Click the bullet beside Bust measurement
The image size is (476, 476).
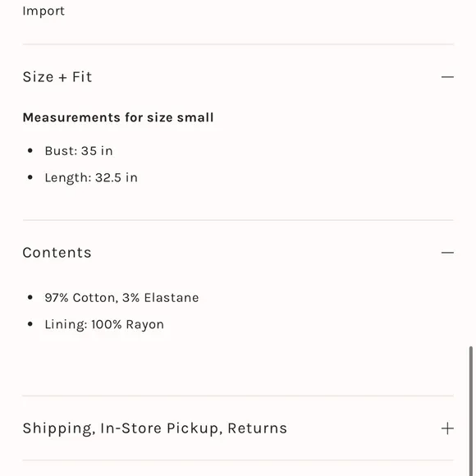(x=30, y=150)
